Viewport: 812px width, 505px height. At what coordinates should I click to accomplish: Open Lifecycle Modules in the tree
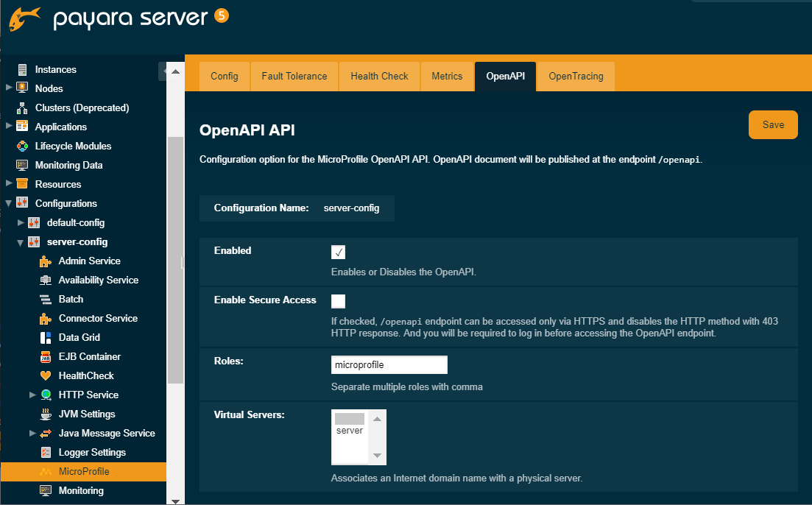pos(73,146)
